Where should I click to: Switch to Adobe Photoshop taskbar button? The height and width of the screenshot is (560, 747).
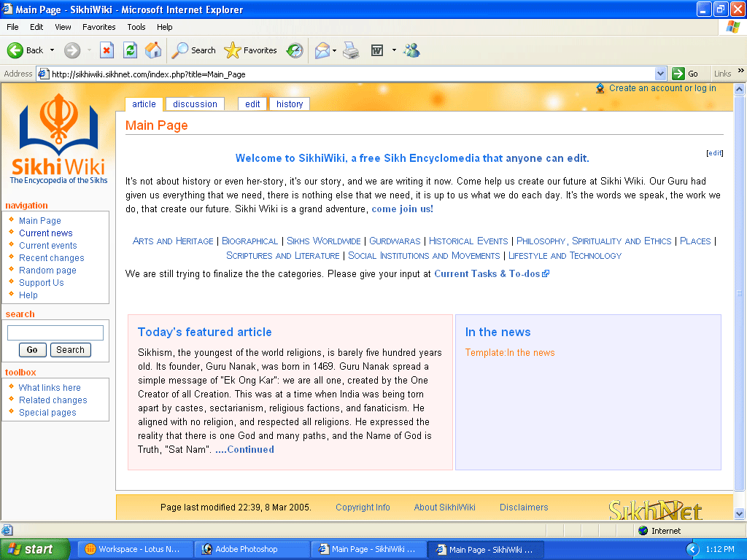pos(252,549)
